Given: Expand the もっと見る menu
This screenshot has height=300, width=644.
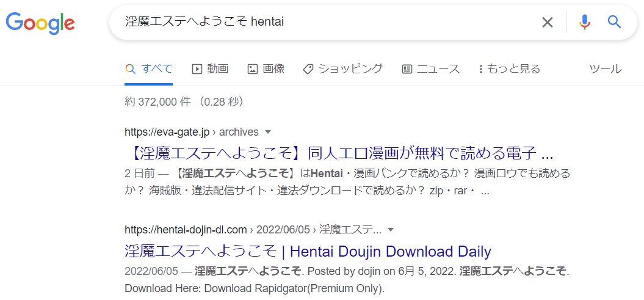Looking at the screenshot, I should [509, 68].
